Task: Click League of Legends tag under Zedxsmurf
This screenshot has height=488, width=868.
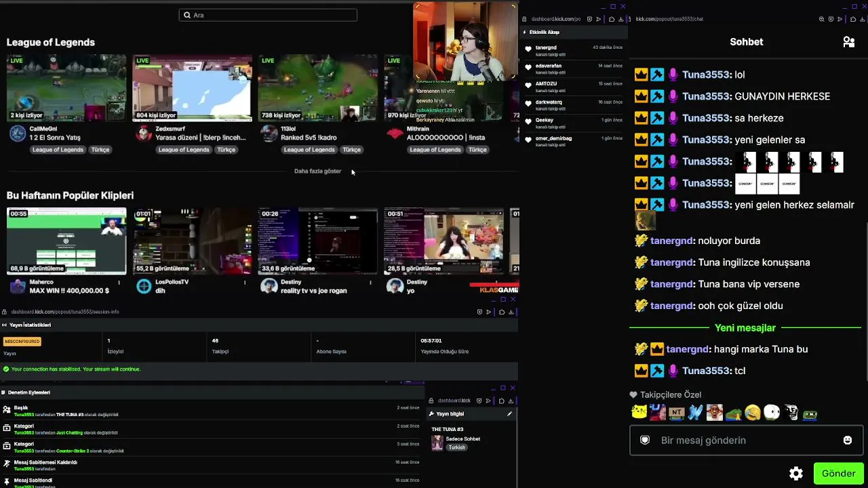Action: click(184, 150)
